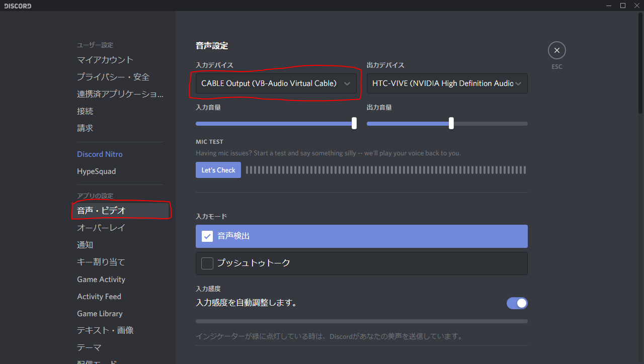Viewport: 644px width, 364px height.
Task: Click the ユーザー設定 section header
Action: click(95, 45)
